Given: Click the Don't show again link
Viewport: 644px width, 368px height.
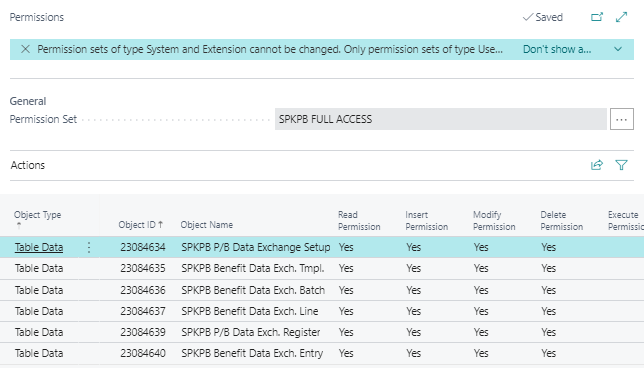Looking at the screenshot, I should 557,49.
